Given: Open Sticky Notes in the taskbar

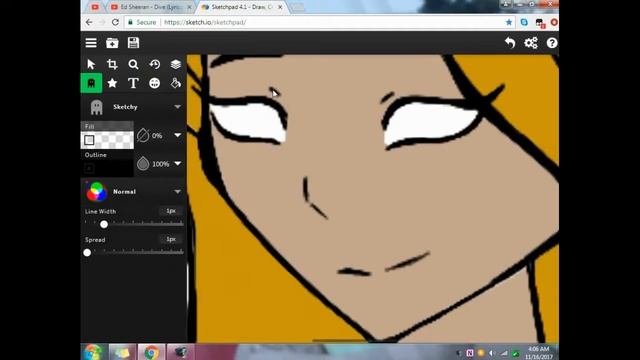Looking at the screenshot, I should pyautogui.click(x=122, y=352).
